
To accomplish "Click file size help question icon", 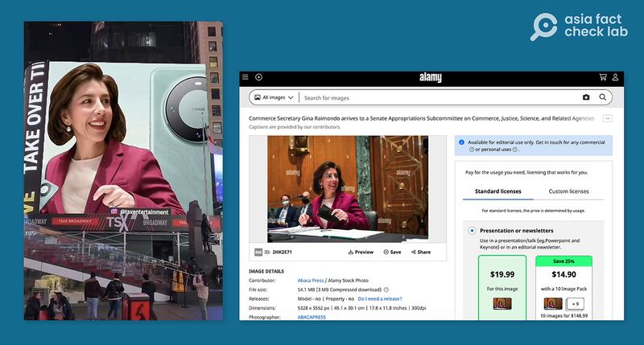I will click(x=386, y=290).
